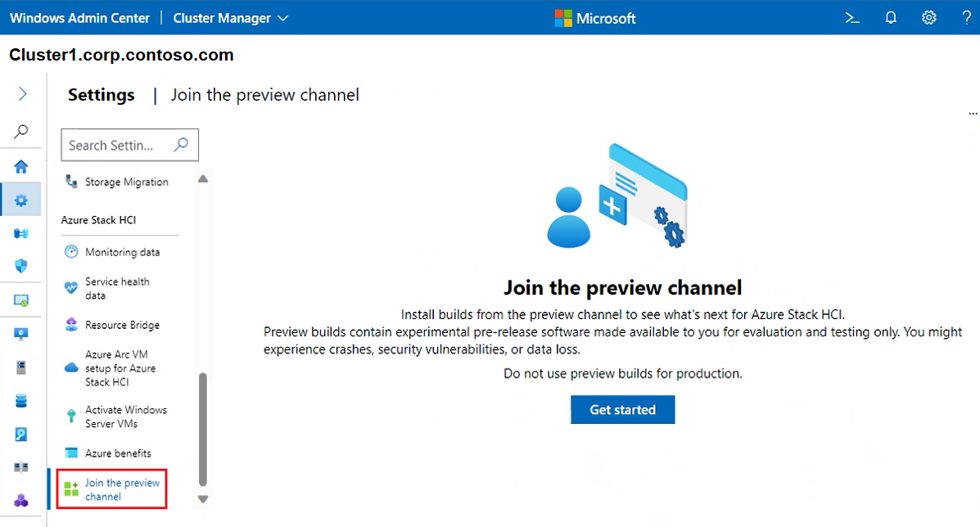Screen dimensions: 980x527
Task: Open the purple cubes sidebar icon
Action: pyautogui.click(x=21, y=500)
